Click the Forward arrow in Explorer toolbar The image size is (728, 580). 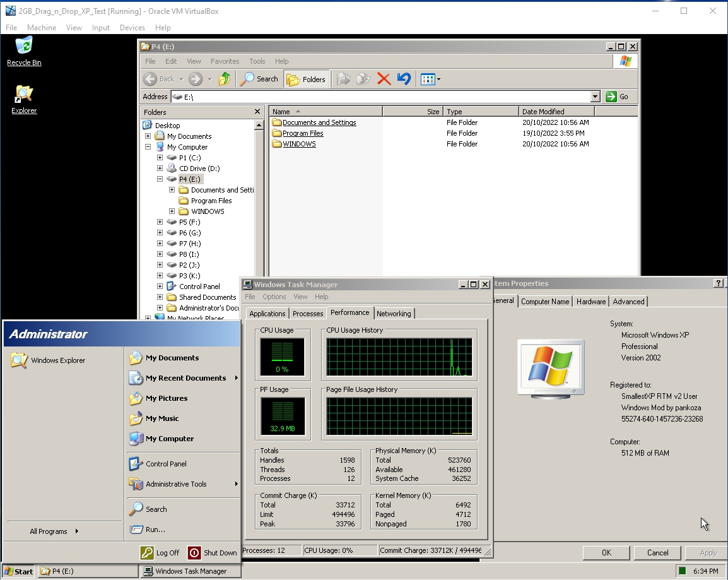[x=196, y=79]
